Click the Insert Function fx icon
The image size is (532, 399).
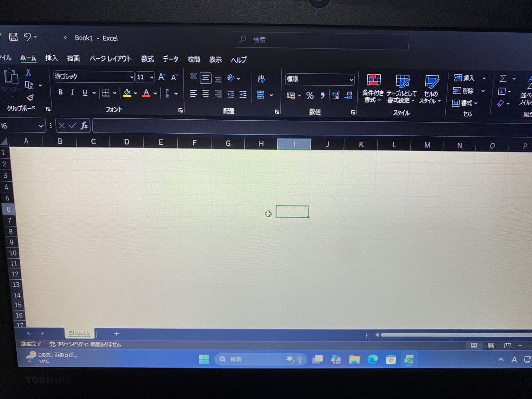[84, 126]
